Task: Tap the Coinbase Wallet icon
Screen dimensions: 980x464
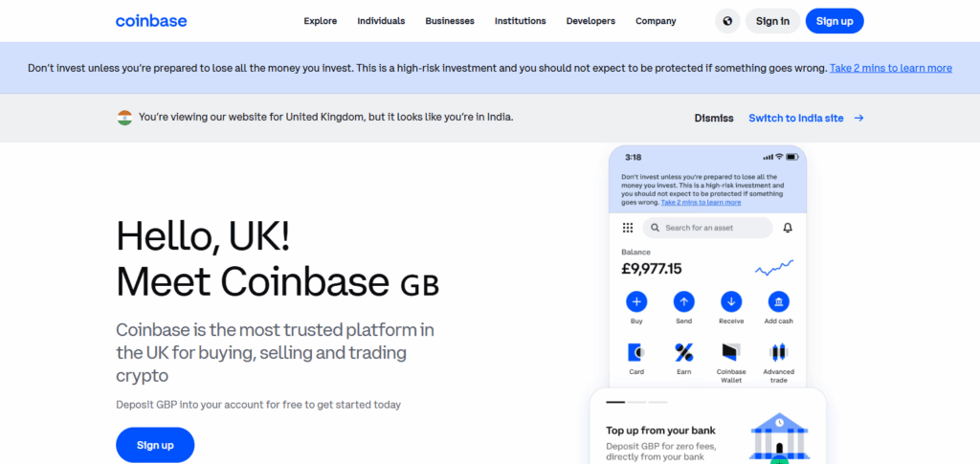Action: click(x=731, y=353)
